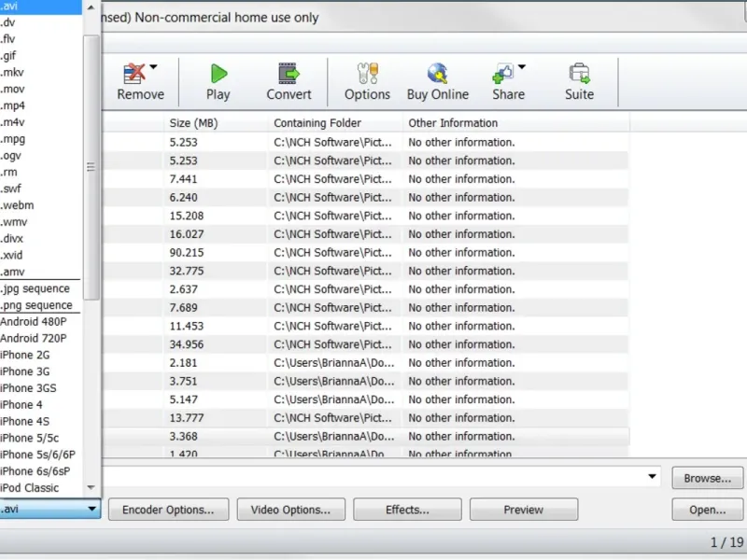Viewport: 747px width, 560px height.
Task: Open the Suite toolbox icon
Action: click(579, 74)
